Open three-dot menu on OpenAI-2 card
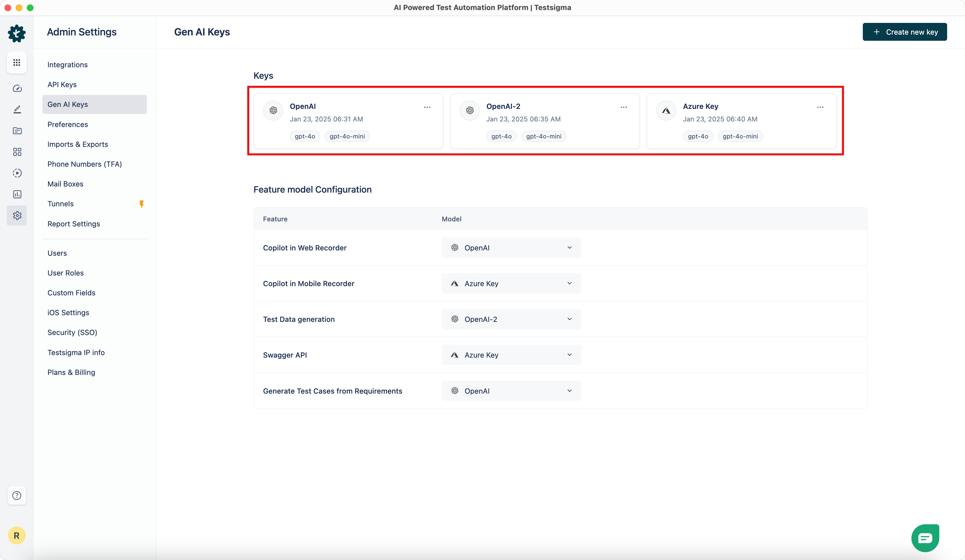The width and height of the screenshot is (965, 560). coord(624,107)
